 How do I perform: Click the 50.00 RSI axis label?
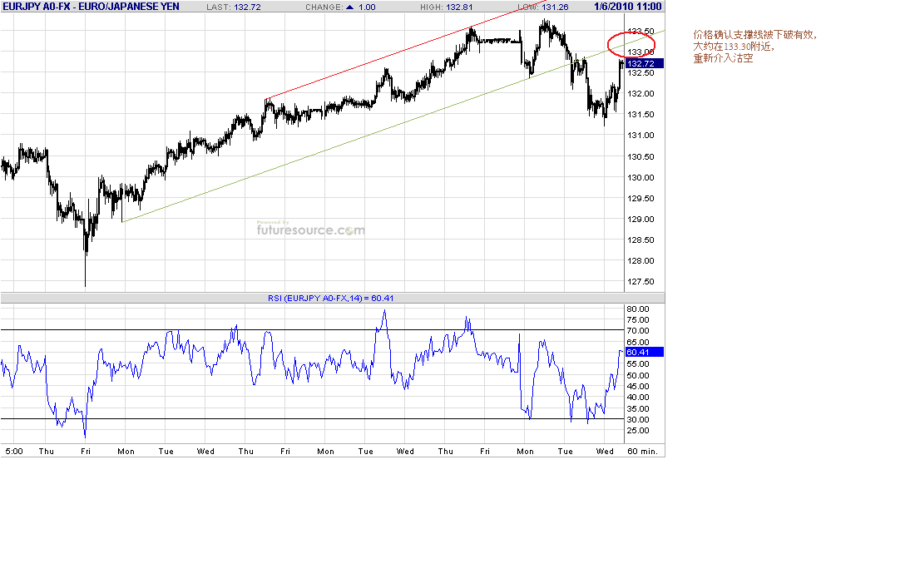click(638, 375)
